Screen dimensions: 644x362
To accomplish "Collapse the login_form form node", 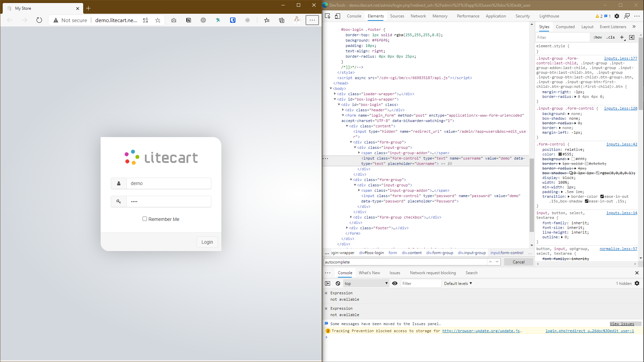I will [343, 115].
